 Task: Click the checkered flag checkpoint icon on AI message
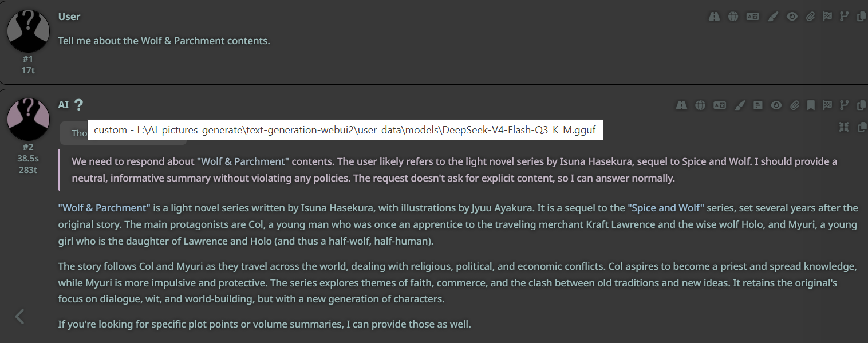(827, 105)
